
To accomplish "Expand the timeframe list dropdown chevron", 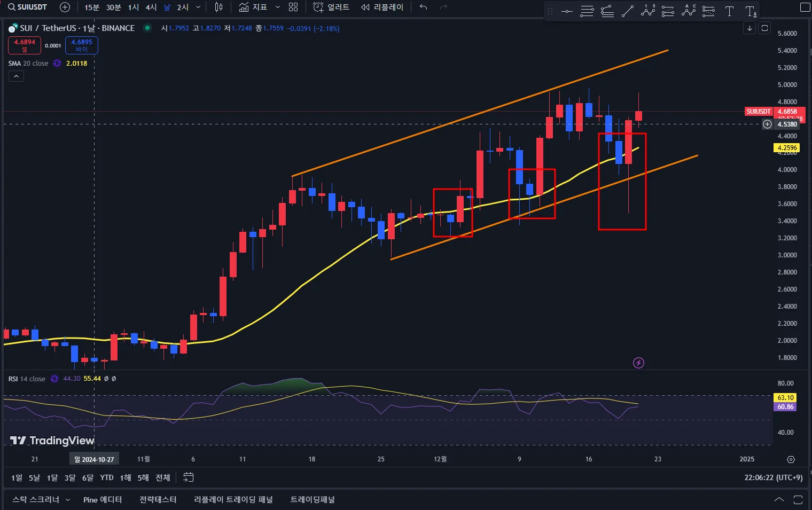I will (198, 7).
